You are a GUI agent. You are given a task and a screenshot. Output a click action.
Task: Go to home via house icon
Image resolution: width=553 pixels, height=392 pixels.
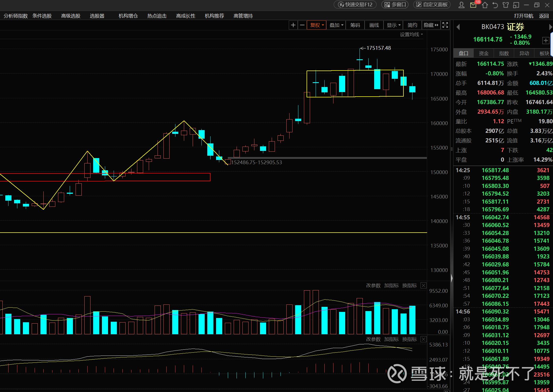pyautogui.click(x=485, y=5)
